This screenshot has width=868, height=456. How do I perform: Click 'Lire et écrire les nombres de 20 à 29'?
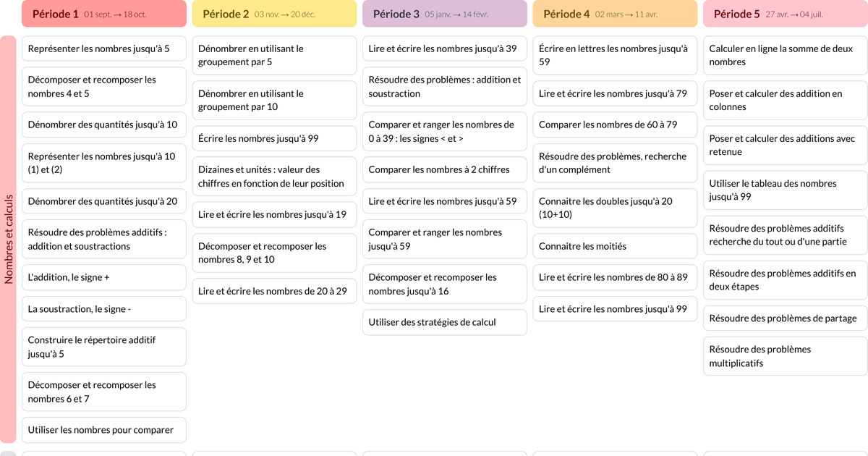(x=274, y=291)
